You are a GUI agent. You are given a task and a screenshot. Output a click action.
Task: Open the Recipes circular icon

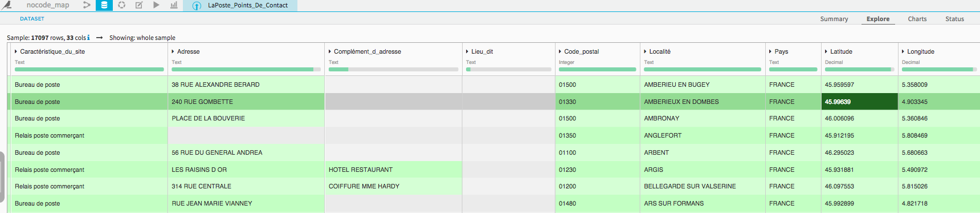point(121,5)
